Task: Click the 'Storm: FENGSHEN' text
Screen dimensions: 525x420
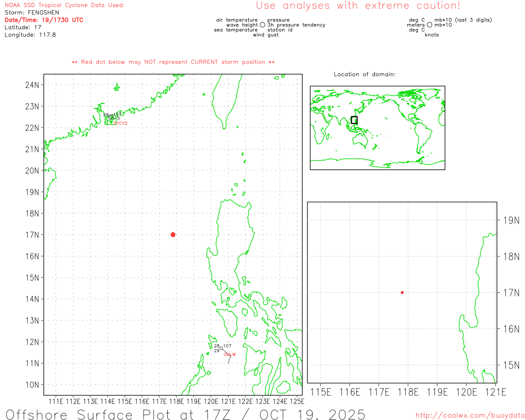Action: coord(32,13)
